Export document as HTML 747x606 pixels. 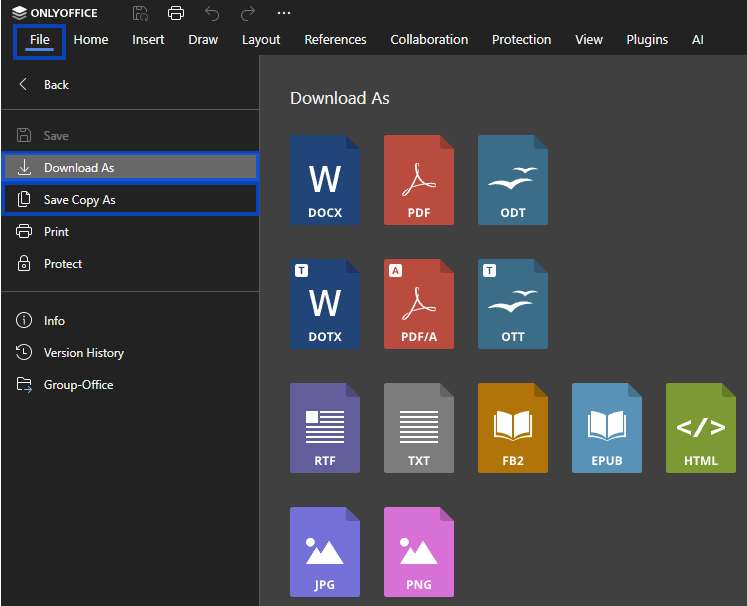point(701,428)
